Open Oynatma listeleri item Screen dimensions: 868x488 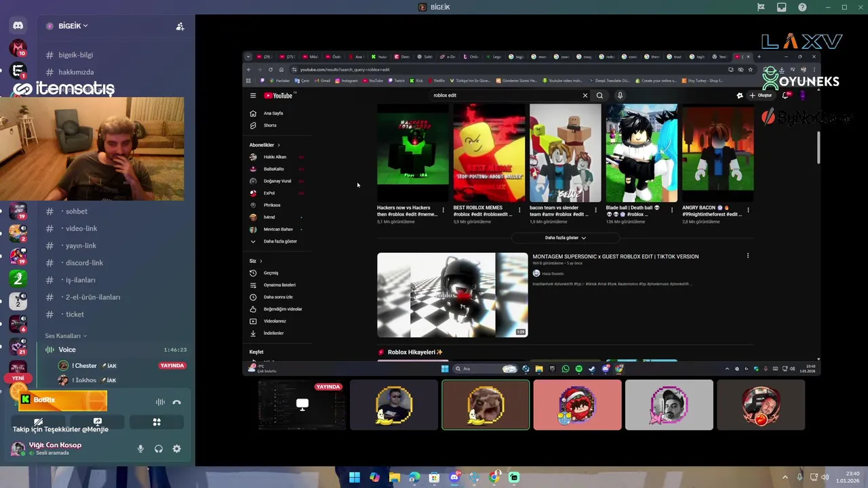[279, 285]
